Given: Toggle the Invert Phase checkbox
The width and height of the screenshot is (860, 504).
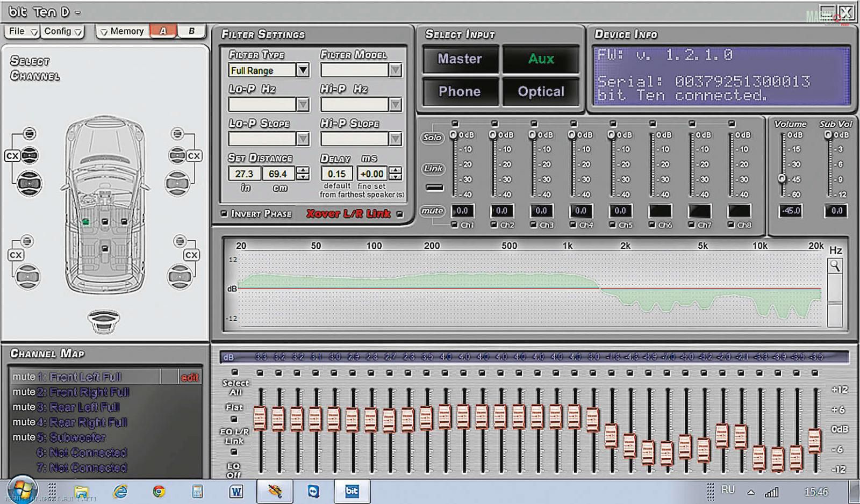Looking at the screenshot, I should click(x=224, y=213).
